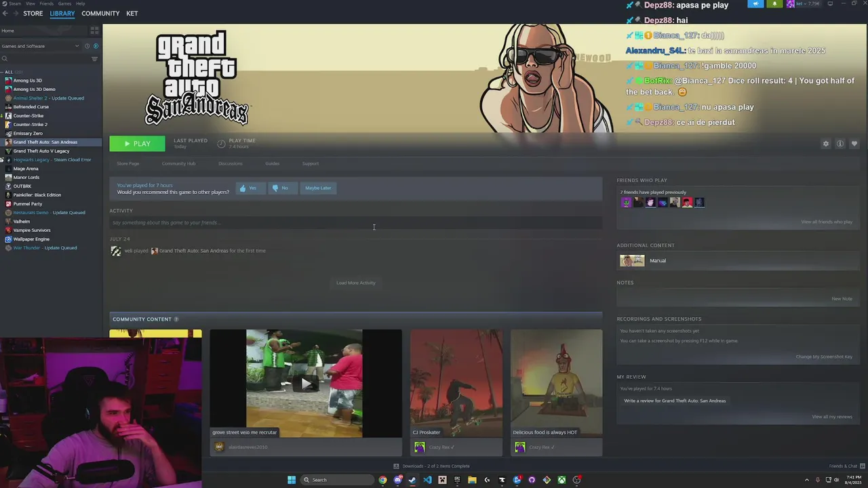Click the activity comment field
Viewport: 868px width, 488px height.
coord(356,222)
